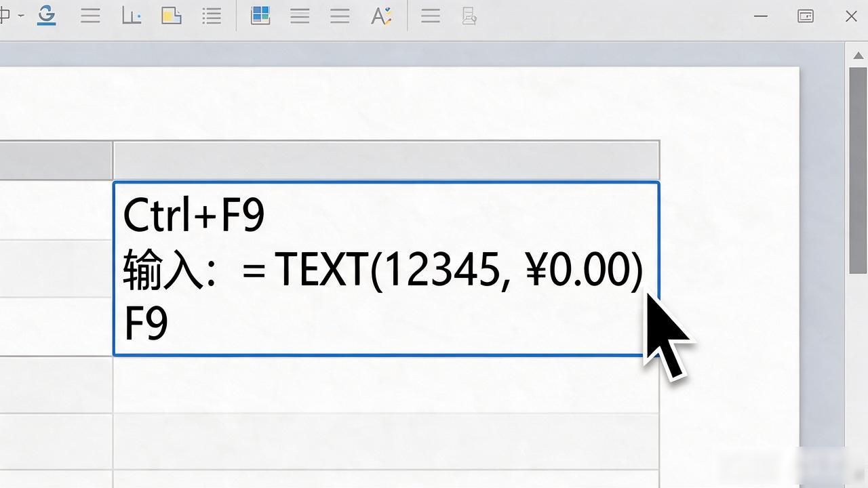
Task: Click the Ctrl+F9 line in the cell
Action: point(194,216)
